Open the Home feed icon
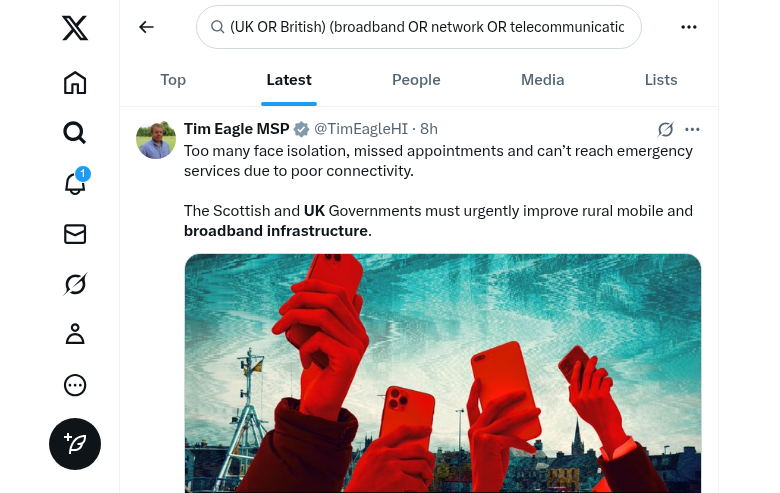The image size is (780, 493). coord(75,82)
